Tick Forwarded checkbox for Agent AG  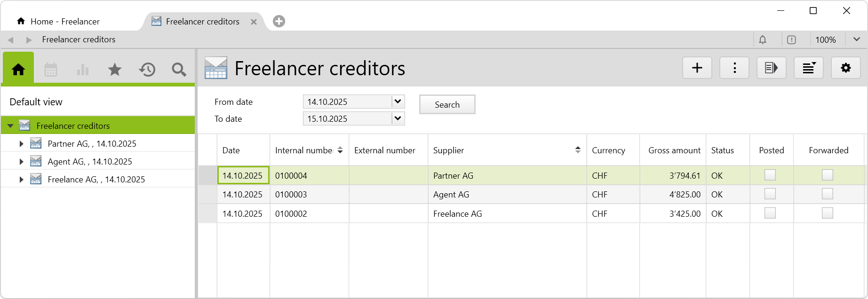point(828,194)
